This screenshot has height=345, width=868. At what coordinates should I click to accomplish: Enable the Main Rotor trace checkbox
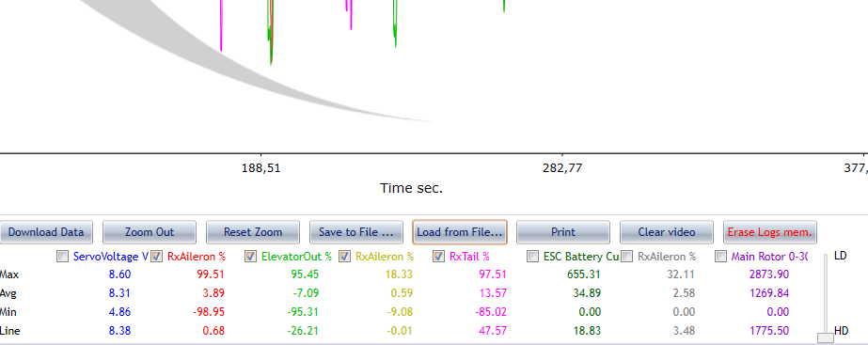[721, 257]
